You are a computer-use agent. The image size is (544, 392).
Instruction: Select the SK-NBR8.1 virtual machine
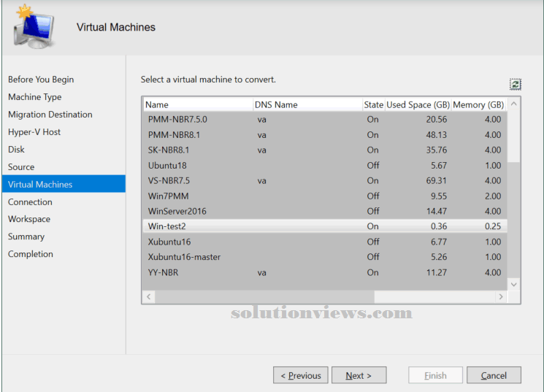pyautogui.click(x=325, y=150)
